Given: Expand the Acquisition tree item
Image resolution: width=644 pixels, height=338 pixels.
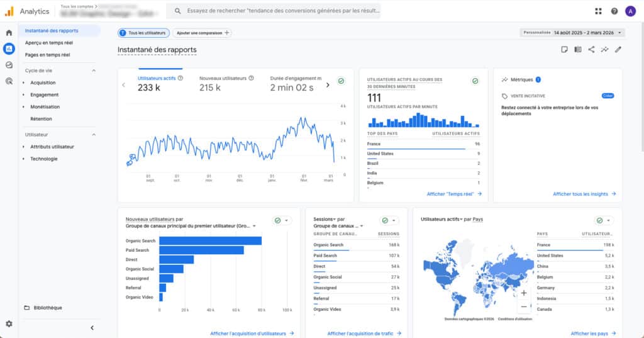Looking at the screenshot, I should [23, 82].
